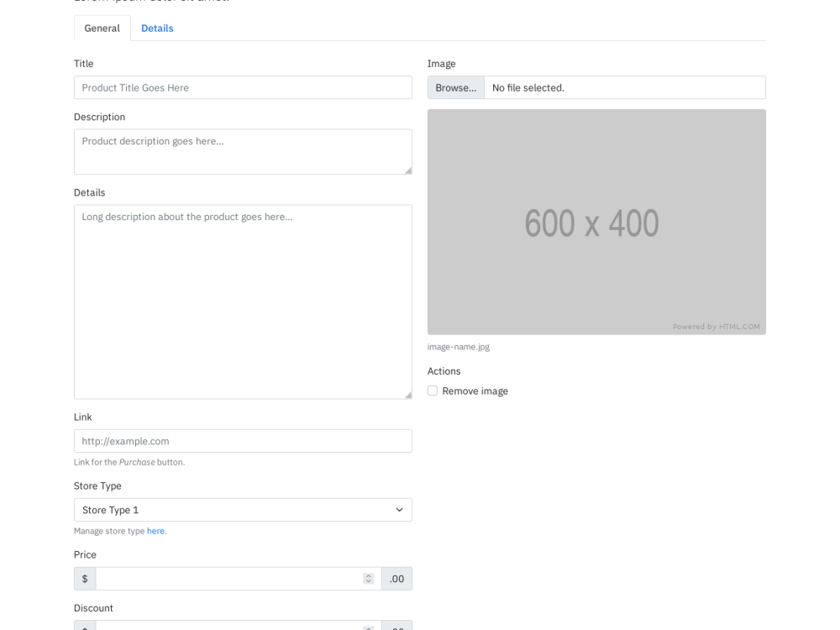
Task: Click the Description textarea resize grip
Action: (x=408, y=171)
